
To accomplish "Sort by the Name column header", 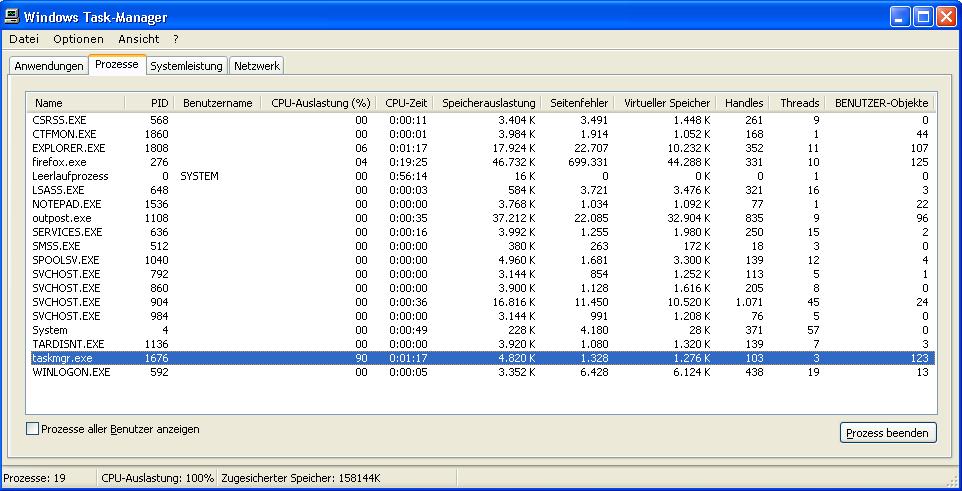I will (x=76, y=103).
